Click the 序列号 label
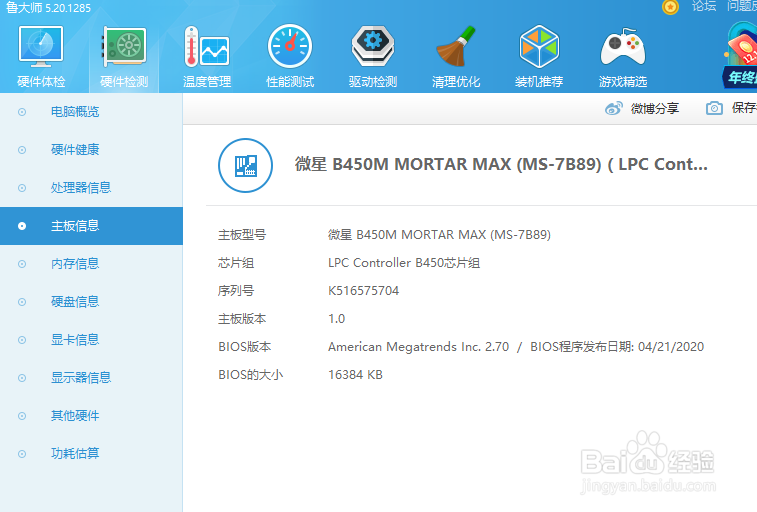757x512 pixels. click(x=236, y=291)
